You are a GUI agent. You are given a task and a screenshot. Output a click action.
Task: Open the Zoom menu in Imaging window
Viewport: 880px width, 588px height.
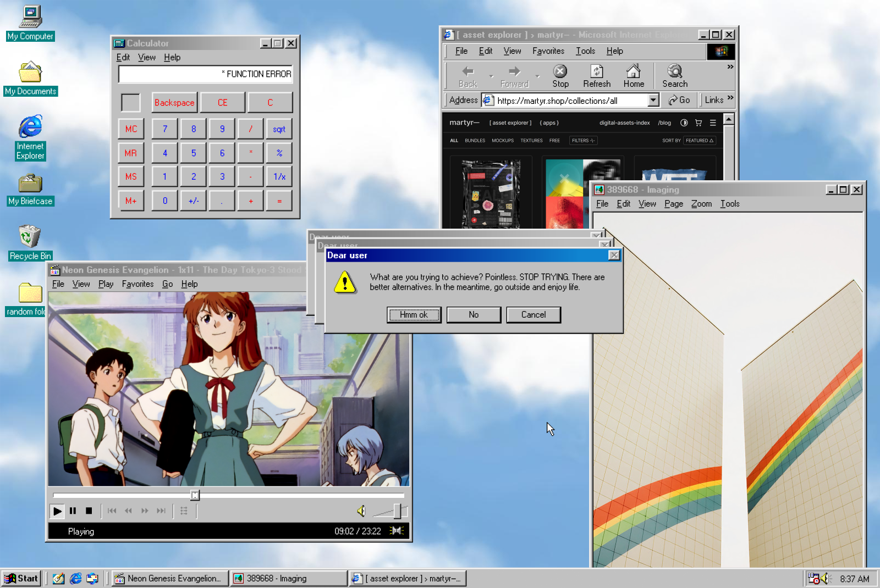pos(701,204)
